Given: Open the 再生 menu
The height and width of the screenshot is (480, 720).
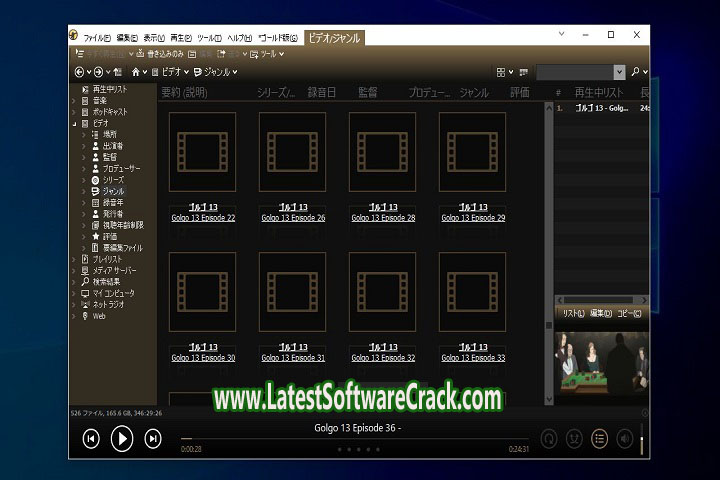Looking at the screenshot, I should click(181, 38).
